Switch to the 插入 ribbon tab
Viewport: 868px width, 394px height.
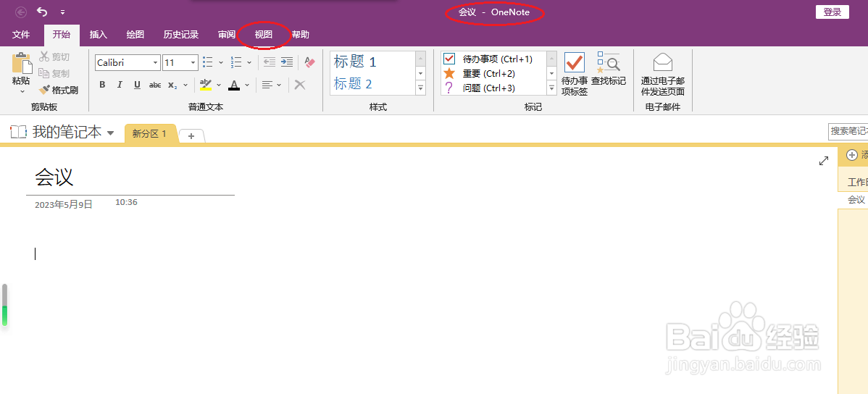point(98,34)
